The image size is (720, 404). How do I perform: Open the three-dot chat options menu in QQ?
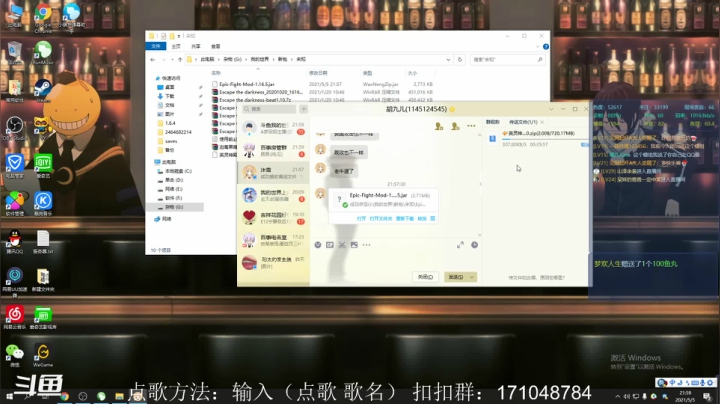pos(472,126)
